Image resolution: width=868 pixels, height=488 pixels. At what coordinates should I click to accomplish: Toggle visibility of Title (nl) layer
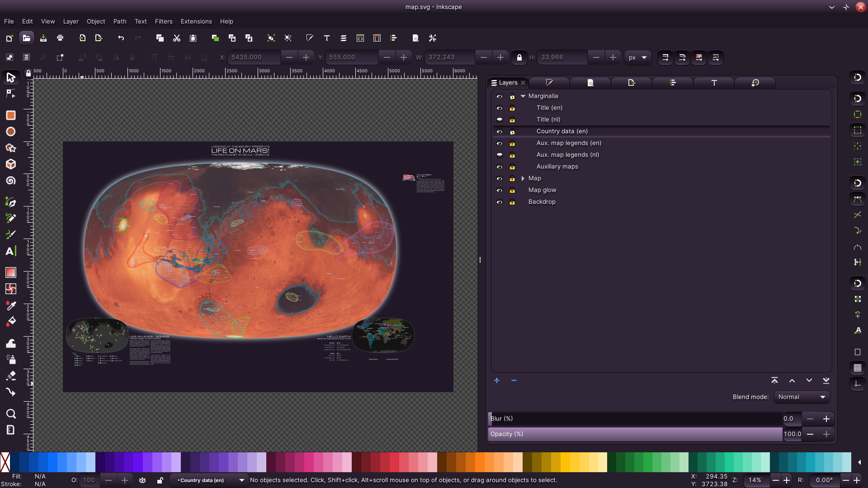[x=500, y=120]
